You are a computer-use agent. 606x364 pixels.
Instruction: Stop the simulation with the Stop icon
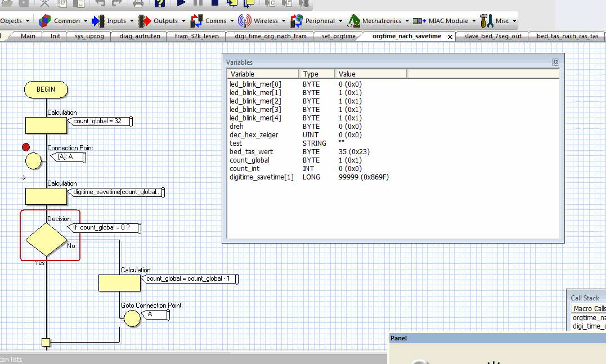point(215,2)
